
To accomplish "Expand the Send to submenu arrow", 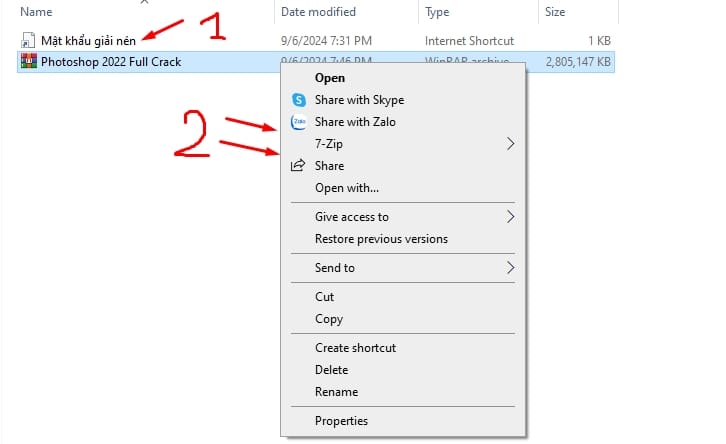I will click(x=510, y=268).
